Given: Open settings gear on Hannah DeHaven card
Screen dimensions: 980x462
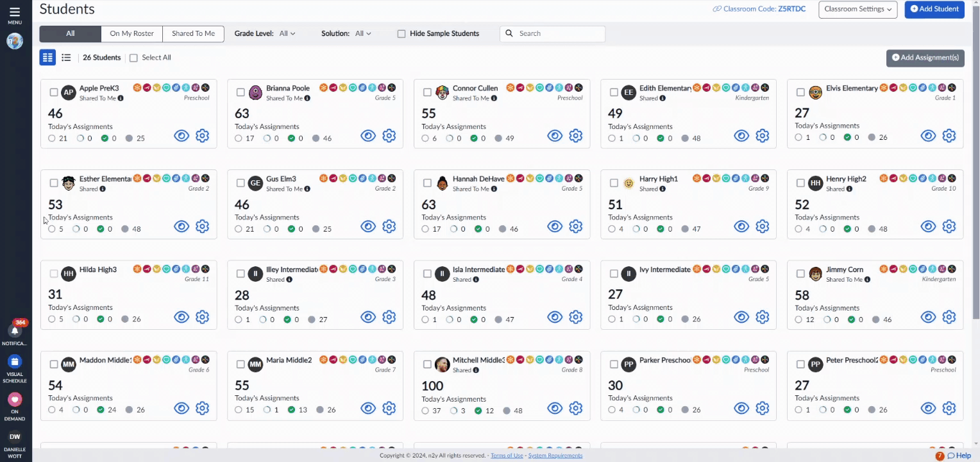Looking at the screenshot, I should point(575,226).
